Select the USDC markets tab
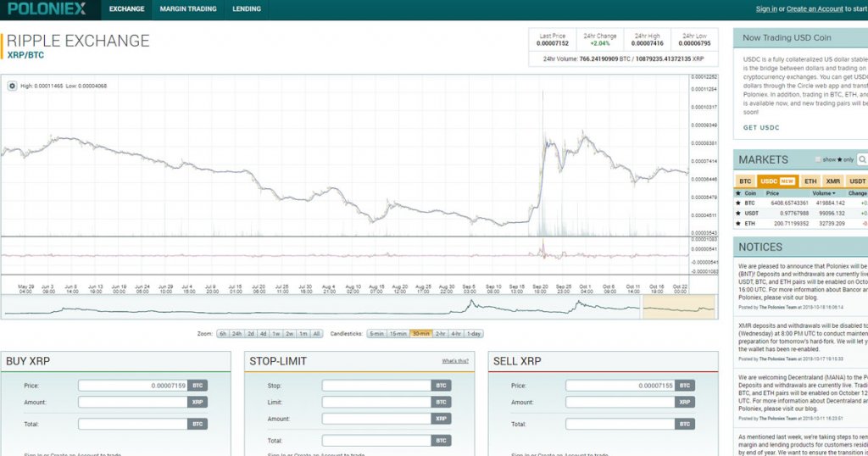The height and width of the screenshot is (456, 868). (777, 181)
